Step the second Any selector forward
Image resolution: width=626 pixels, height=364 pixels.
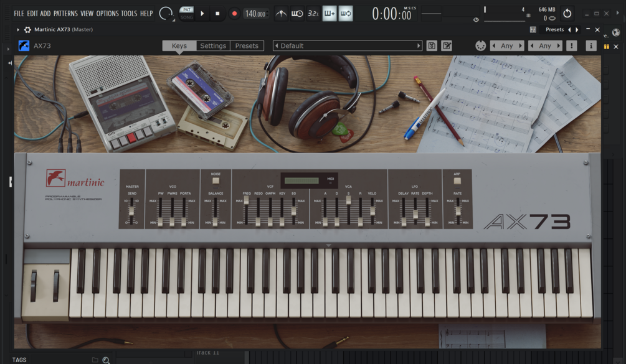[x=559, y=46]
